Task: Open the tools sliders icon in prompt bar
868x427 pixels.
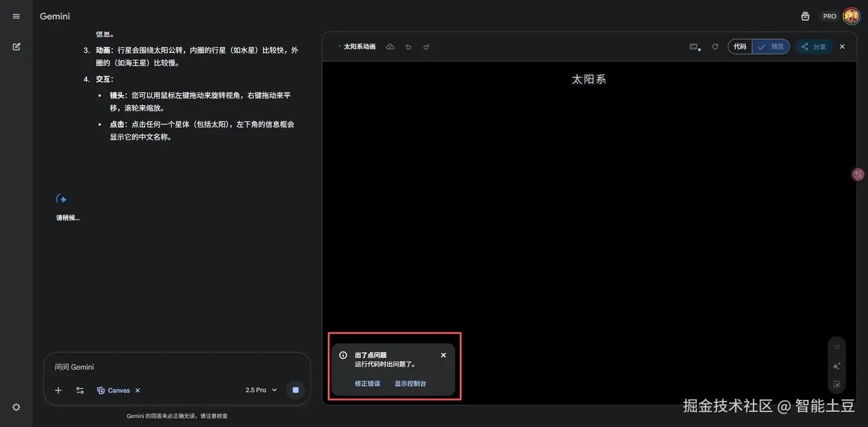Action: [80, 390]
